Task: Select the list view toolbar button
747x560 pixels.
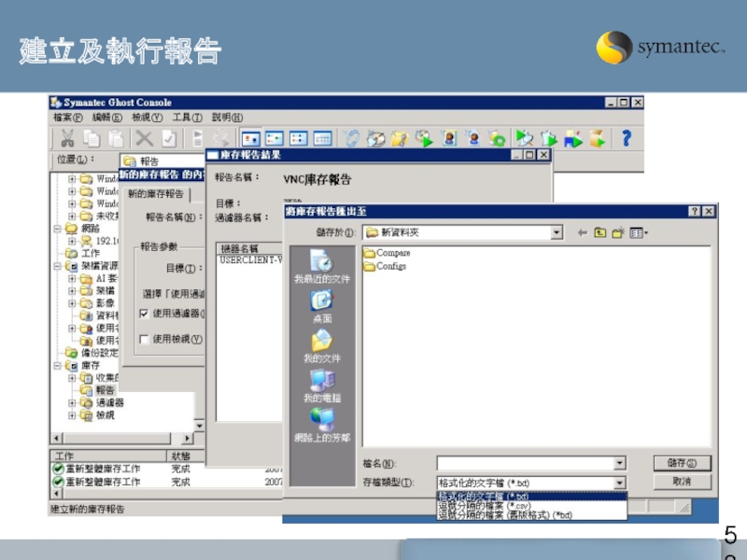Action: pyautogui.click(x=298, y=138)
